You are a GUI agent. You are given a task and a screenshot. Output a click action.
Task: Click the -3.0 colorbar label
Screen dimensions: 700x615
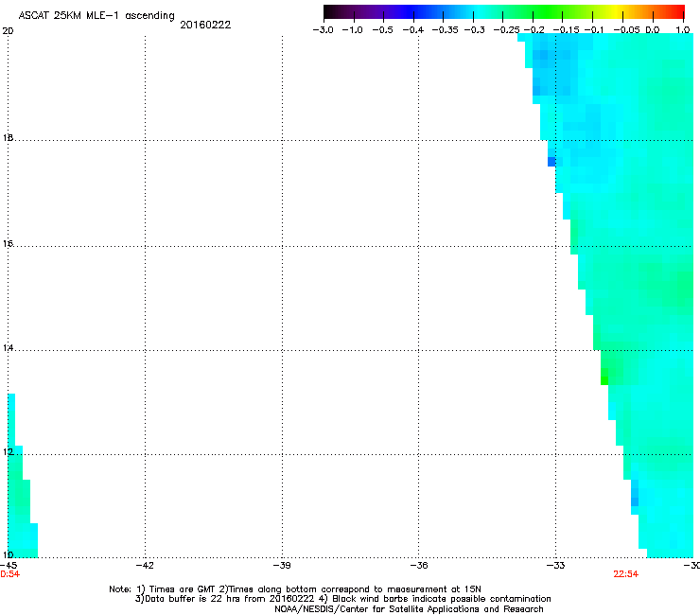pos(324,30)
